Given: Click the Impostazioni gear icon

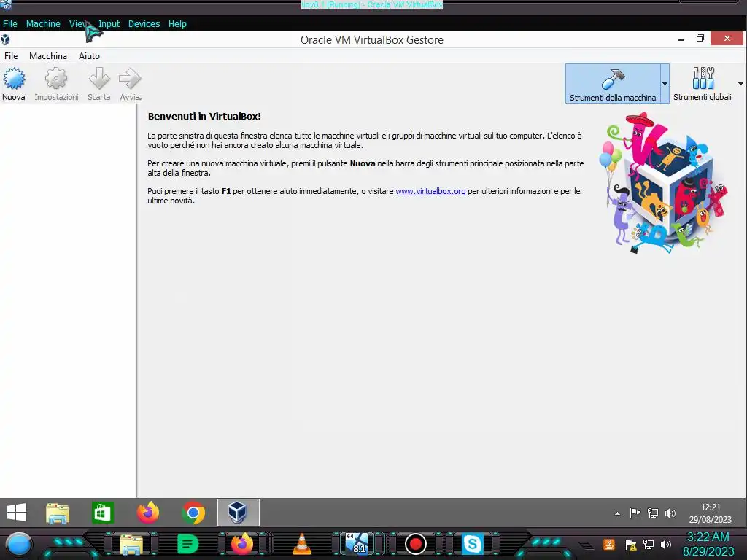Looking at the screenshot, I should (x=56, y=79).
